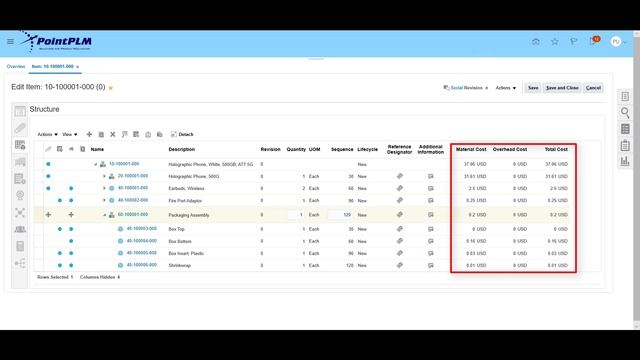Open additional information for Shrinkwrap row
The width and height of the screenshot is (640, 360).
click(x=431, y=265)
